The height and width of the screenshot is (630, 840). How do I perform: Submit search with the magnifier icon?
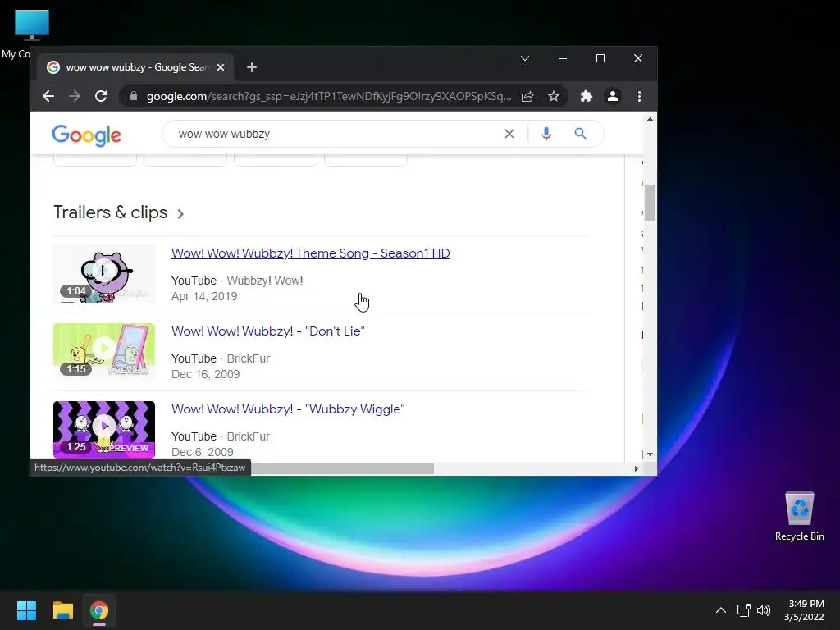point(580,134)
